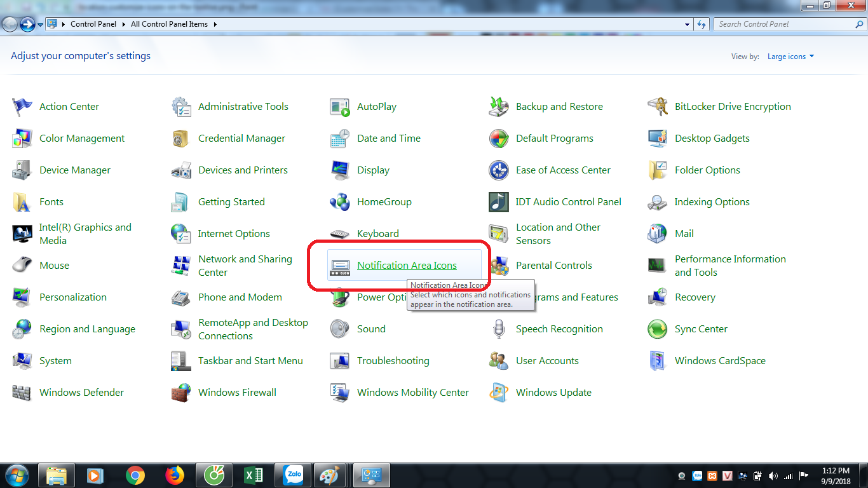Open the Fonts folder icon
The image size is (868, 488).
(22, 201)
